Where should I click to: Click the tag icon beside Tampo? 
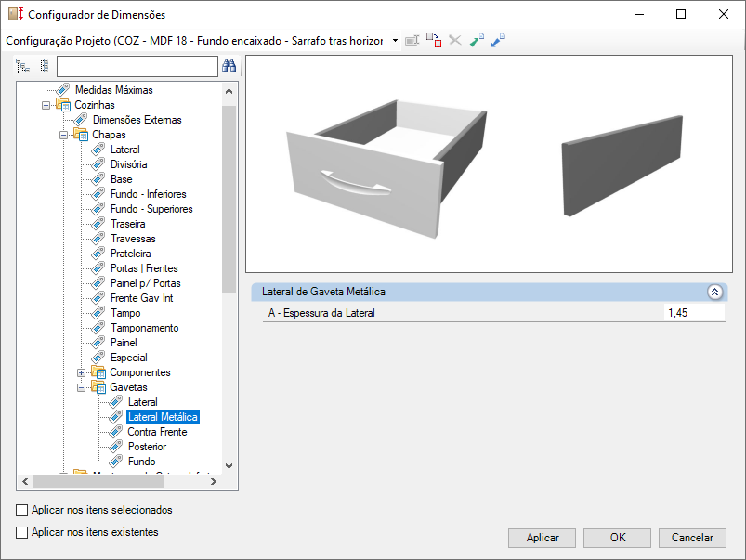coord(98,313)
